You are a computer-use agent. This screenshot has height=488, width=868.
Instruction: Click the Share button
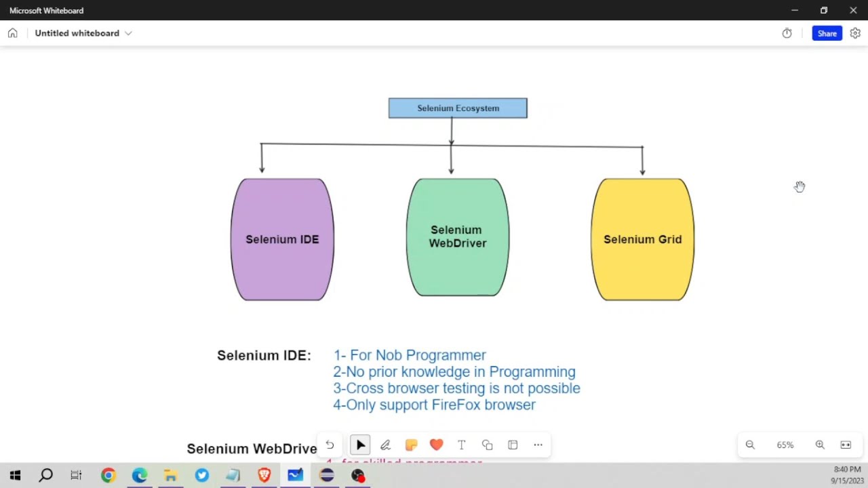point(827,33)
